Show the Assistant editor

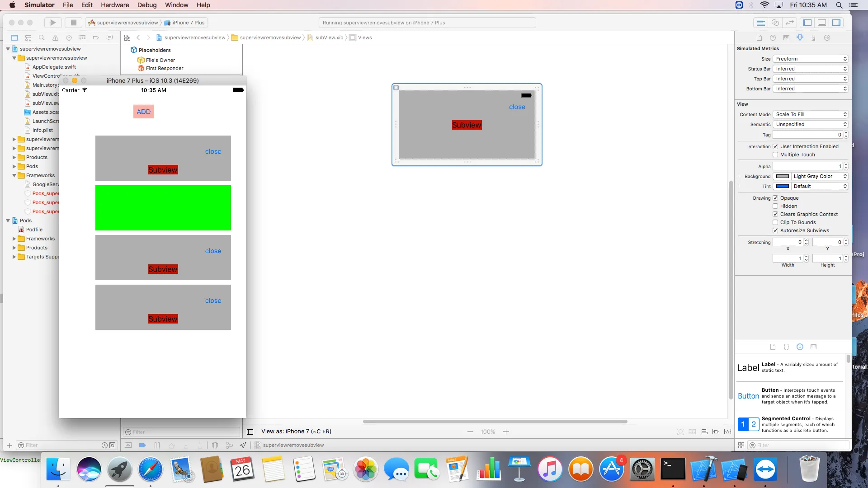tap(775, 23)
